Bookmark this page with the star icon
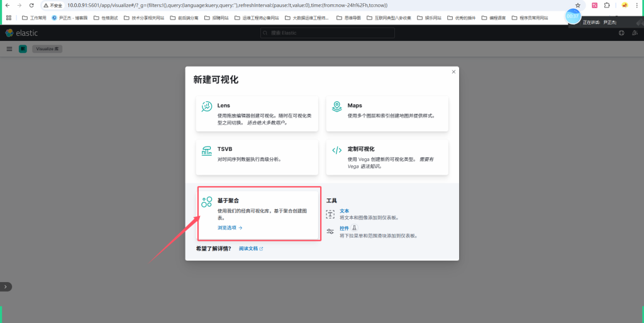Image resolution: width=644 pixels, height=323 pixels. point(577,5)
